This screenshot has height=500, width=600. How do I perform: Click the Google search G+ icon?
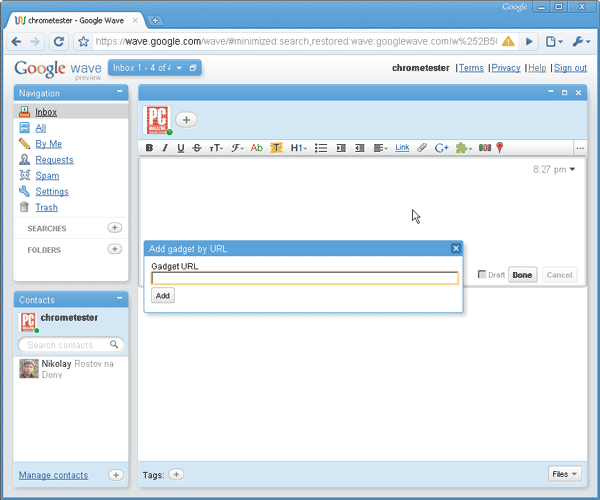[x=442, y=148]
